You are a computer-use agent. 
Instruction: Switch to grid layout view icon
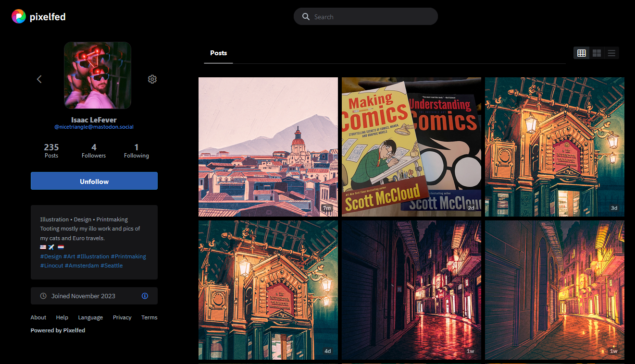[x=582, y=53]
